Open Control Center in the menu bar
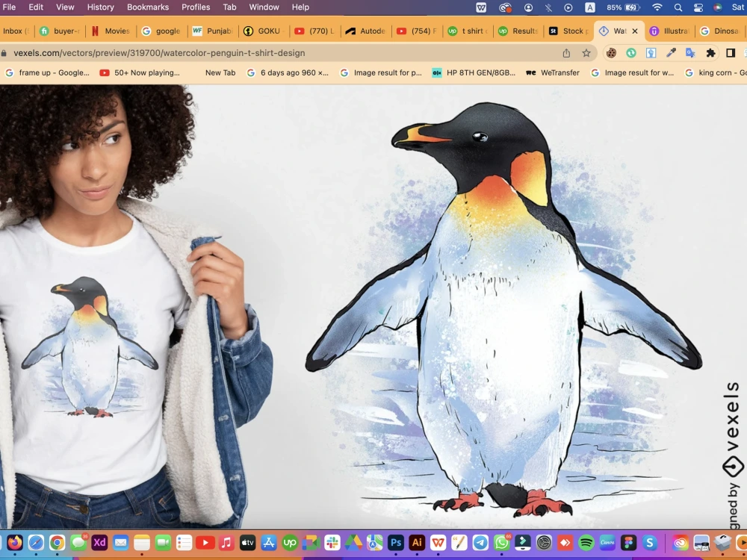747x560 pixels. coord(698,7)
